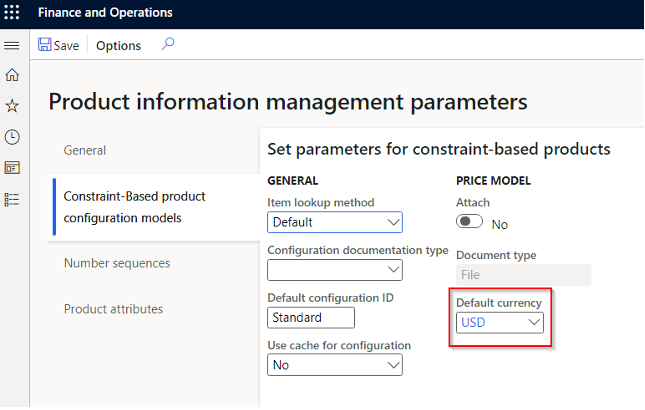This screenshot has width=645, height=410.
Task: Click the Default configuration ID field
Action: pyautogui.click(x=311, y=318)
